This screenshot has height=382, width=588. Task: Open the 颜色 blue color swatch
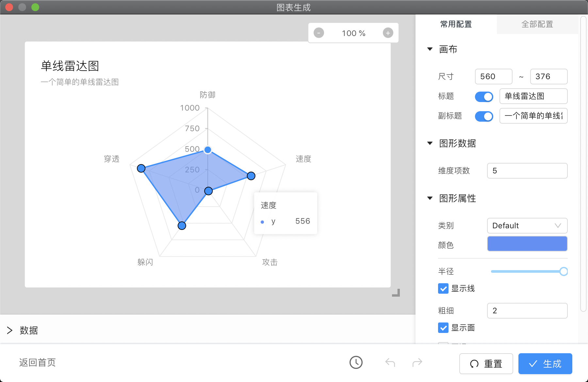[x=527, y=244]
